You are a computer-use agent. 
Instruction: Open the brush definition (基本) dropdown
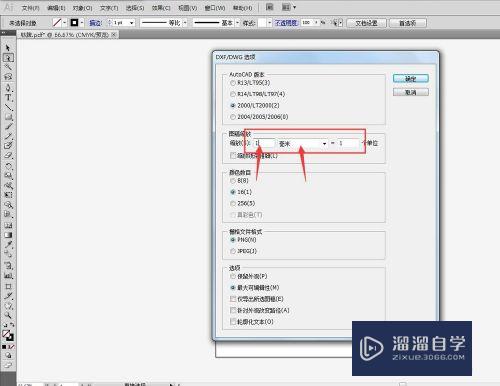click(237, 23)
